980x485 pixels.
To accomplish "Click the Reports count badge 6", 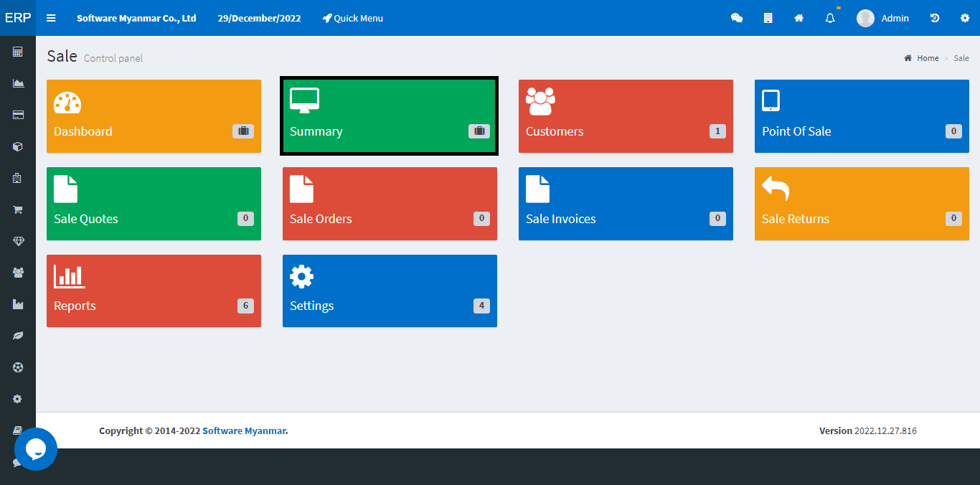I will (245, 306).
